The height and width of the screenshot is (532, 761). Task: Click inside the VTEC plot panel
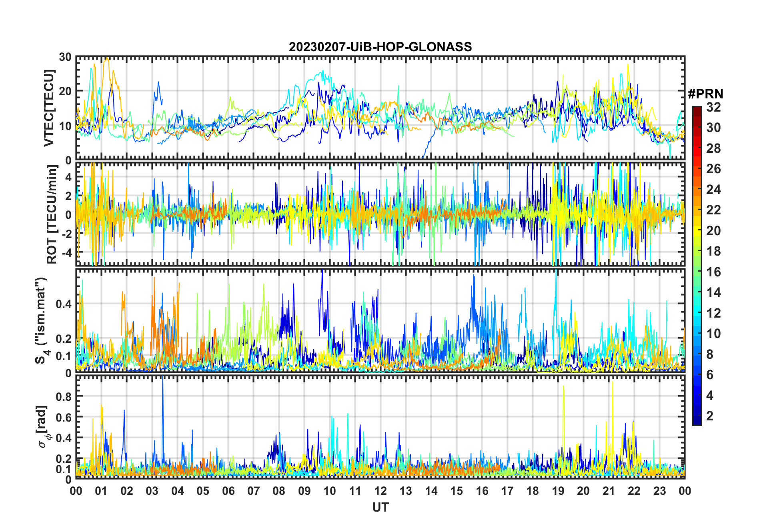click(x=380, y=108)
